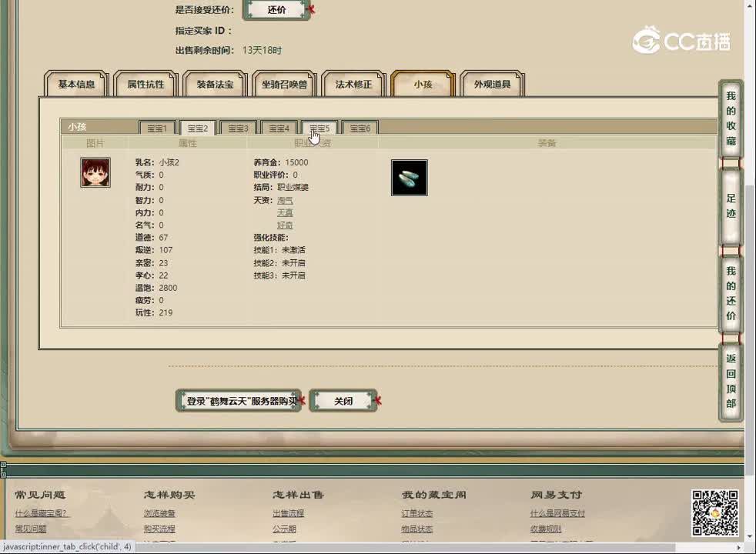Open the 什么是网易支付 footer link
Viewport: 756px width, 554px height.
(x=557, y=513)
